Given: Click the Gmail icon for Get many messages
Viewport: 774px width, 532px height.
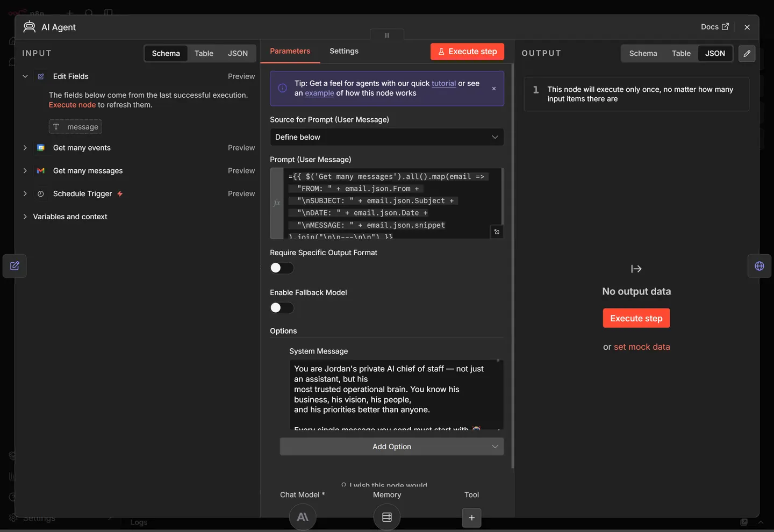Looking at the screenshot, I should pos(41,171).
